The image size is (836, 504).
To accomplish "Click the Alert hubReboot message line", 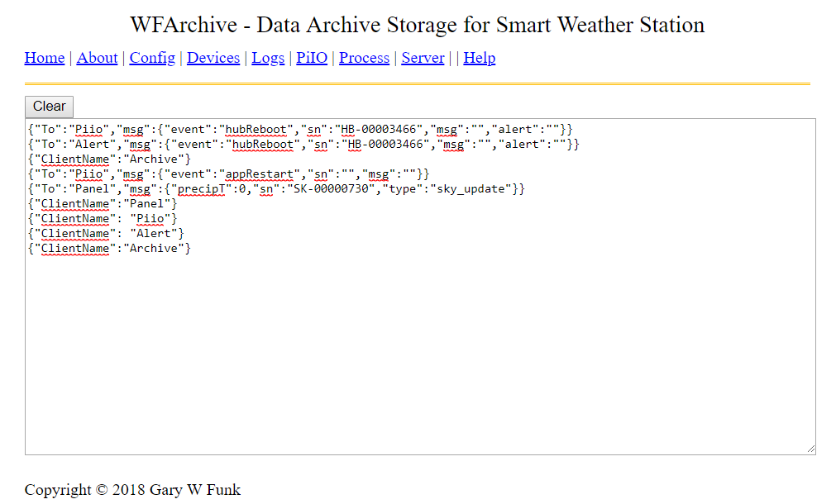I will pyautogui.click(x=303, y=145).
